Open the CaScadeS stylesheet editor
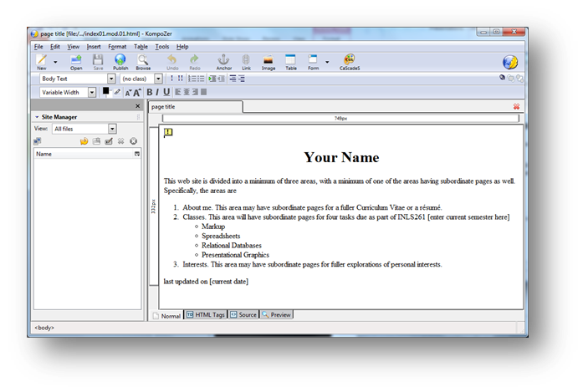The height and width of the screenshot is (392, 583). (x=349, y=62)
